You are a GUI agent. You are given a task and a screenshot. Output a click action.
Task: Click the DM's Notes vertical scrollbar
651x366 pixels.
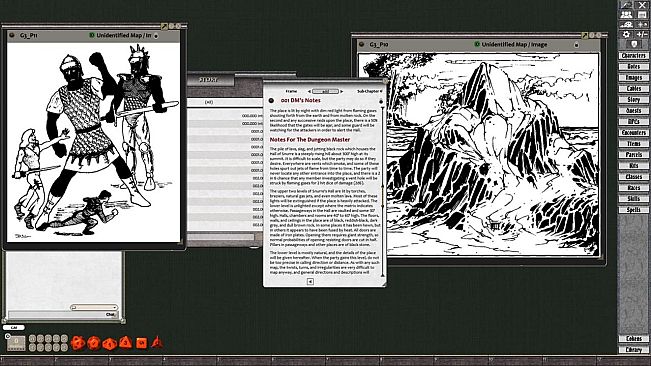(x=382, y=191)
